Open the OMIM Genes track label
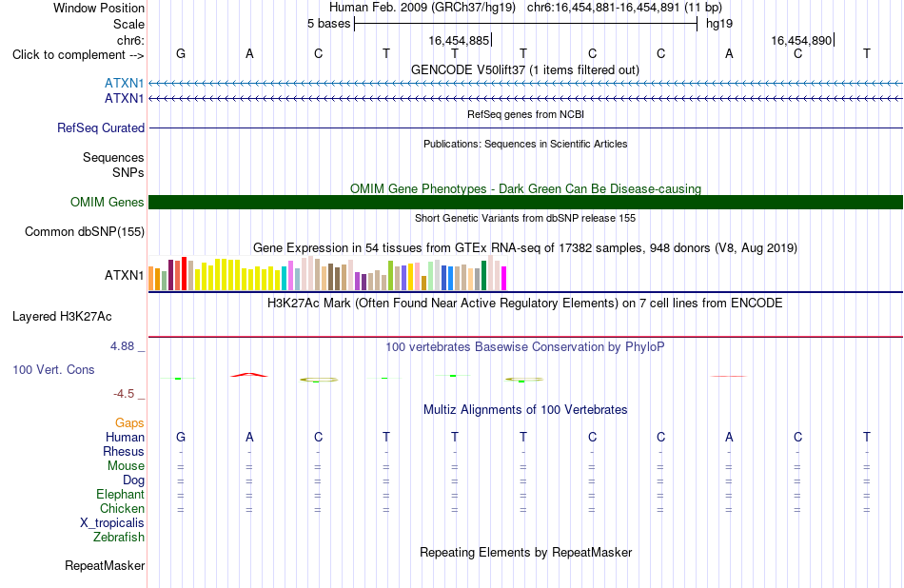Screen dimensions: 904x588 [108, 203]
